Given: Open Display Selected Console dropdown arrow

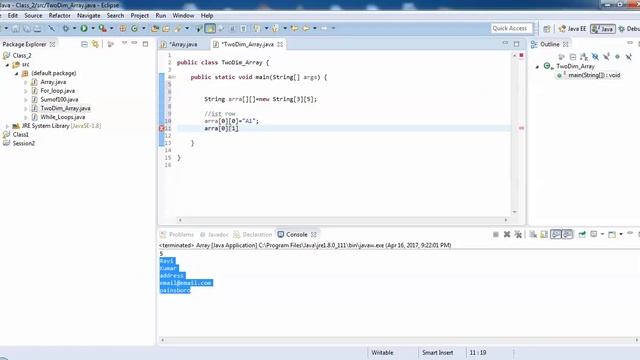Looking at the screenshot, I should pyautogui.click(x=602, y=234).
